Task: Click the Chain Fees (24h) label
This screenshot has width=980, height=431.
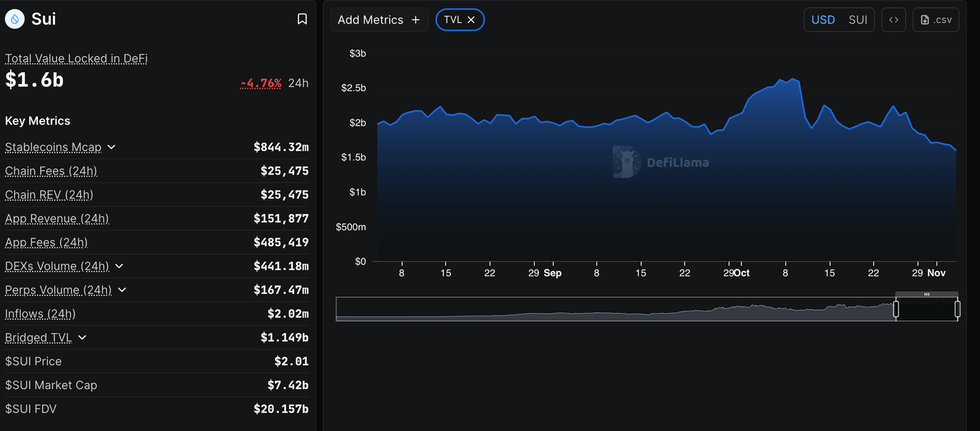Action: coord(51,171)
